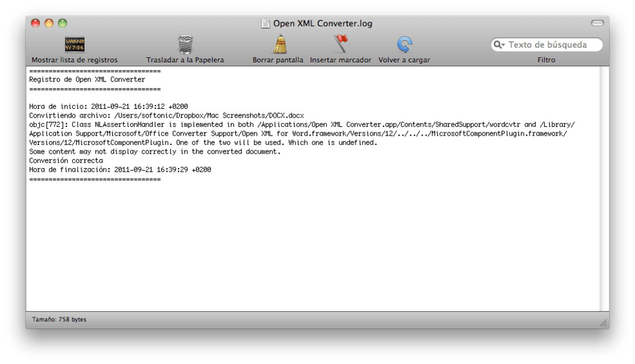The width and height of the screenshot is (635, 364).
Task: Clear display with the Borrar pantalla broom icon
Action: point(280,44)
